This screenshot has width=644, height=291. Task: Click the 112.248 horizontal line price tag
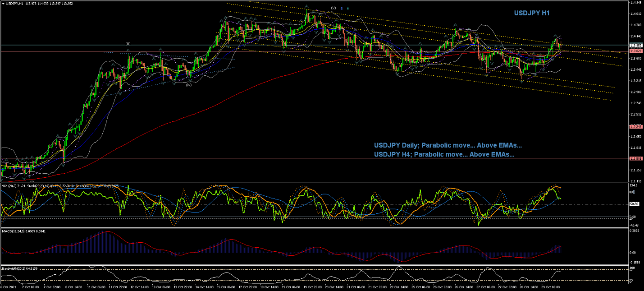pyautogui.click(x=635, y=127)
